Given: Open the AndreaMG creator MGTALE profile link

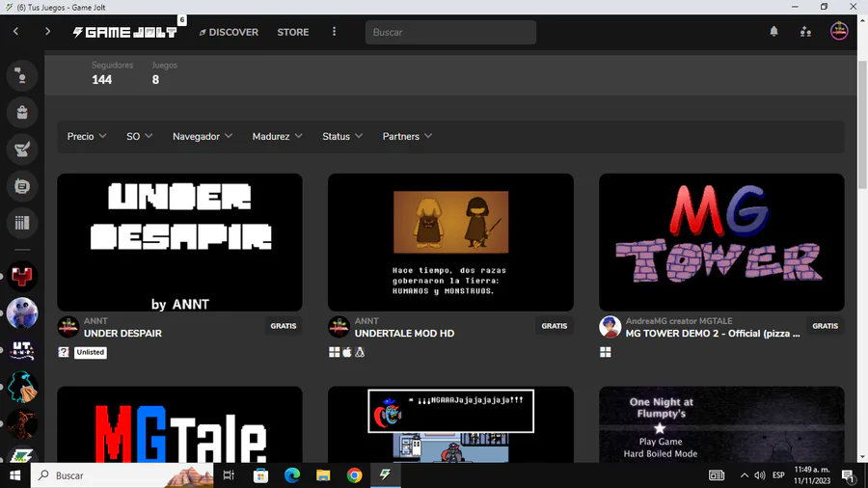Looking at the screenshot, I should click(x=679, y=321).
